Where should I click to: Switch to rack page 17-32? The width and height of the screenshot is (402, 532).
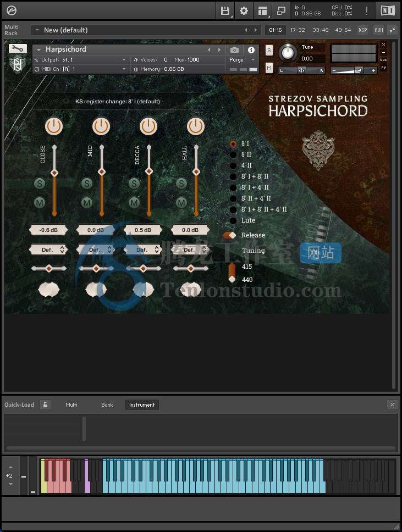tap(298, 30)
